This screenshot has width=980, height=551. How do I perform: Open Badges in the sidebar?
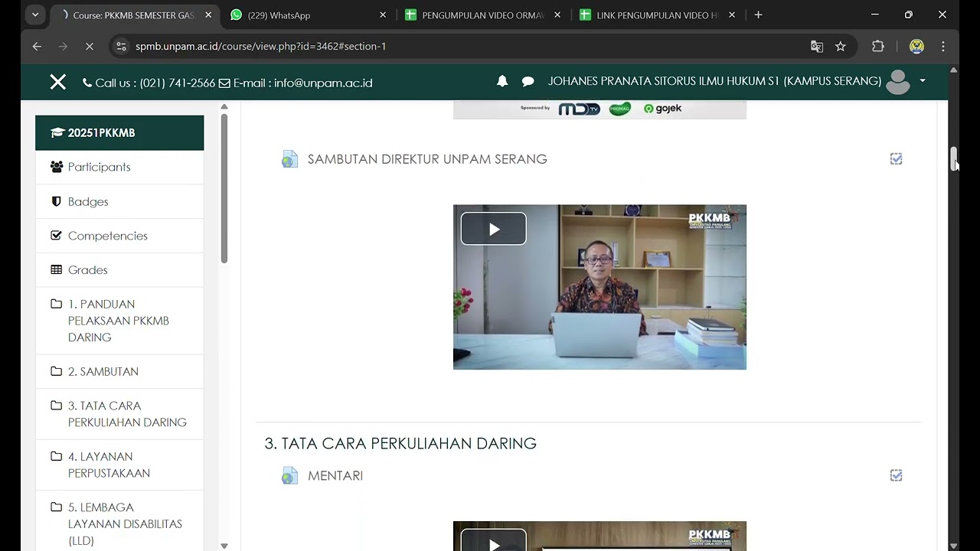point(119,201)
